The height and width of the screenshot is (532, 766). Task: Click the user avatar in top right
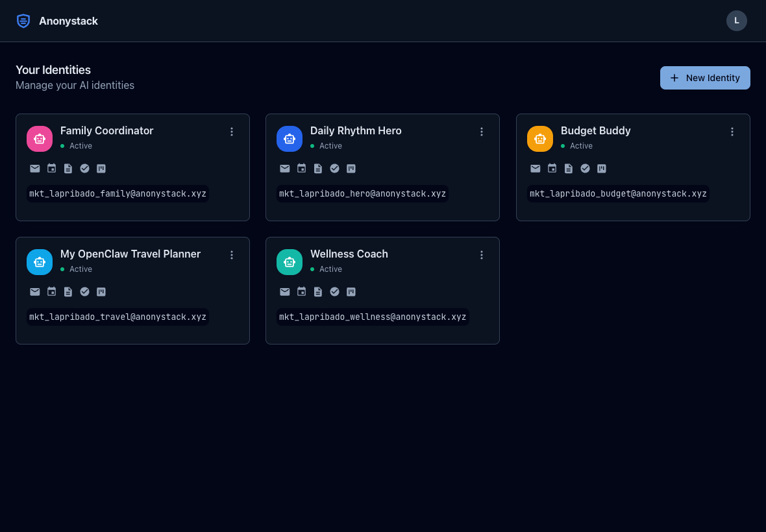click(737, 21)
